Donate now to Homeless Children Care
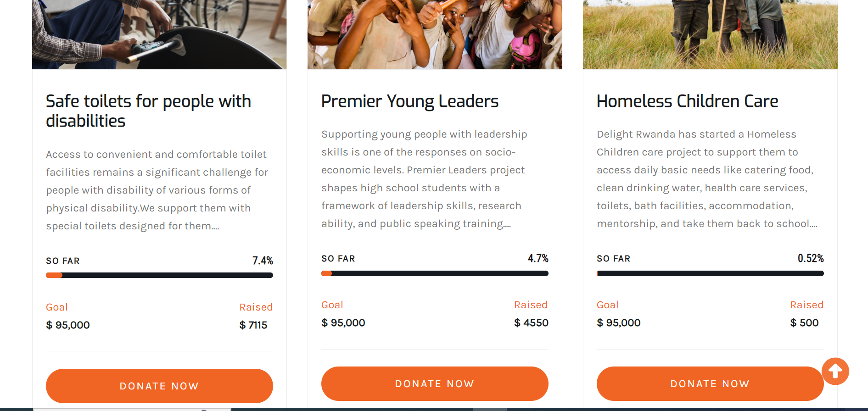Screen dimensions: 868x411 tap(710, 383)
